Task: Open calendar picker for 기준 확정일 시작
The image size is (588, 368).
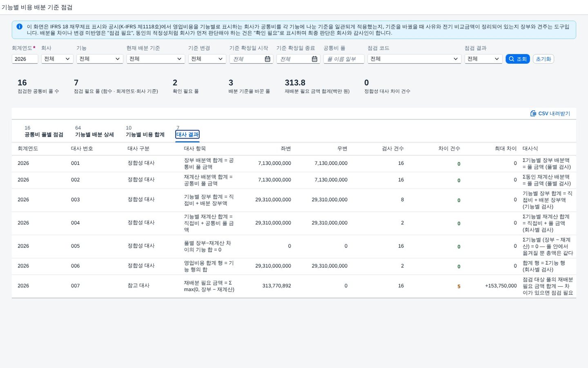Action: pos(267,59)
